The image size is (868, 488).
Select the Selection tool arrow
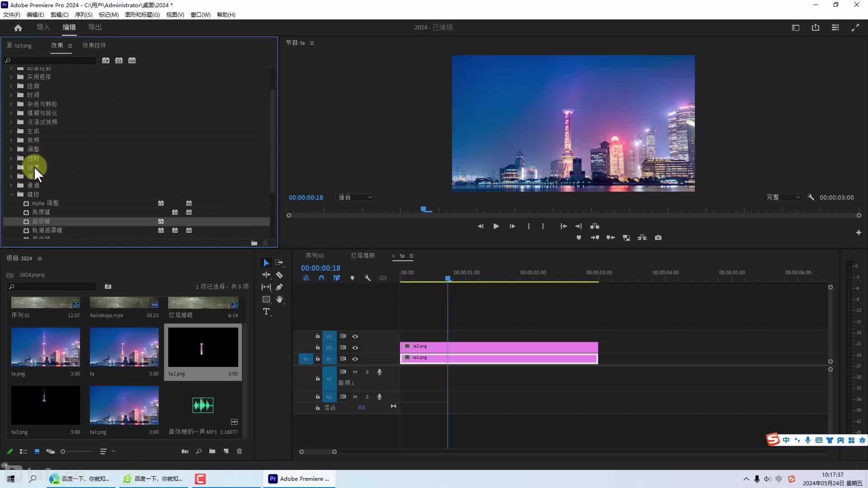coord(266,263)
